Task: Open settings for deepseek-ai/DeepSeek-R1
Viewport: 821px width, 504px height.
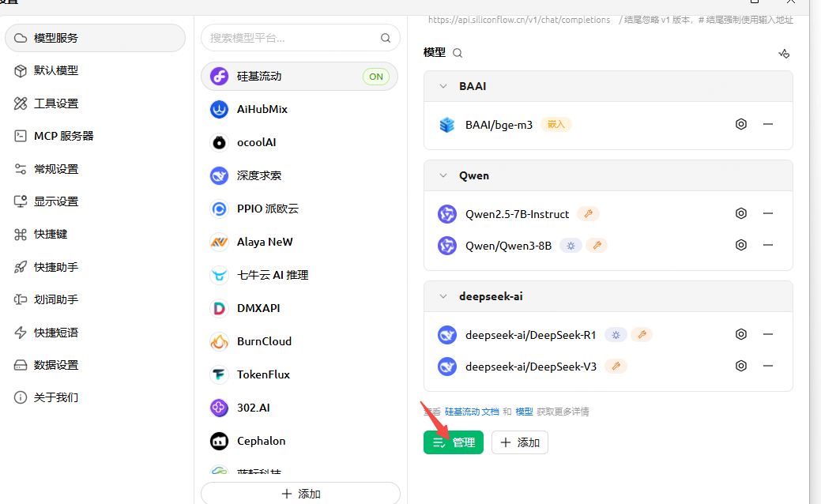Action: 741,334
